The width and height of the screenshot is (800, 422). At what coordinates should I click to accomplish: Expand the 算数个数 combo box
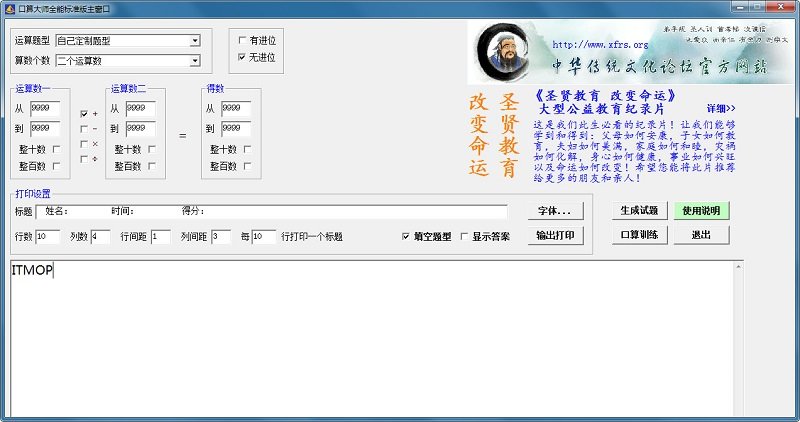point(194,61)
